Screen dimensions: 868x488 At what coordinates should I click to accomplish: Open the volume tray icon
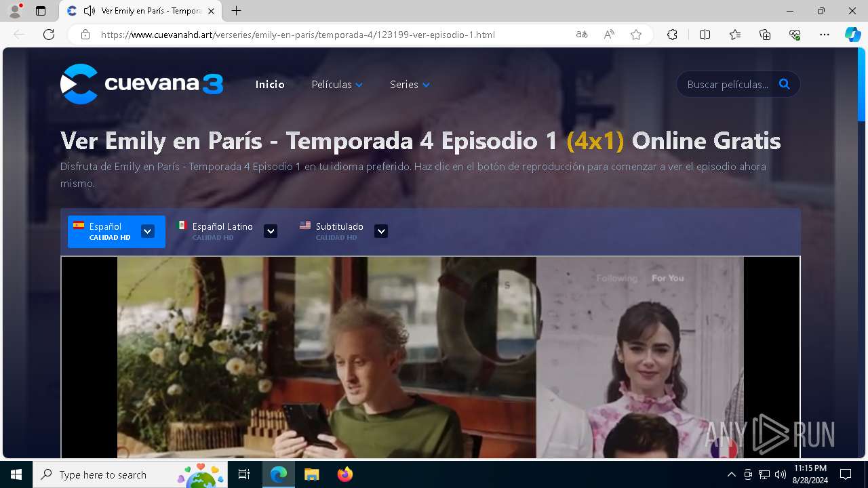tap(781, 474)
